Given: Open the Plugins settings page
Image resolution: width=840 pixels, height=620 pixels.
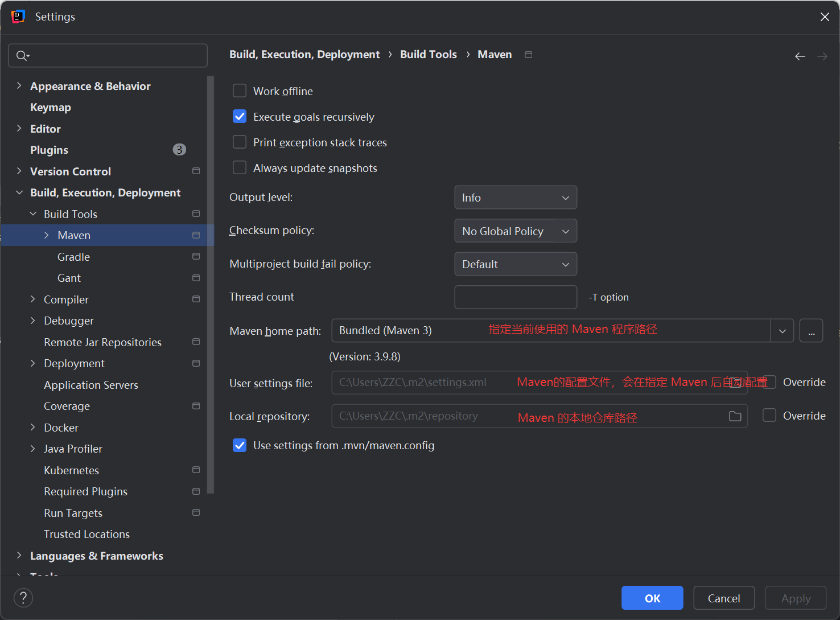Looking at the screenshot, I should coord(49,150).
